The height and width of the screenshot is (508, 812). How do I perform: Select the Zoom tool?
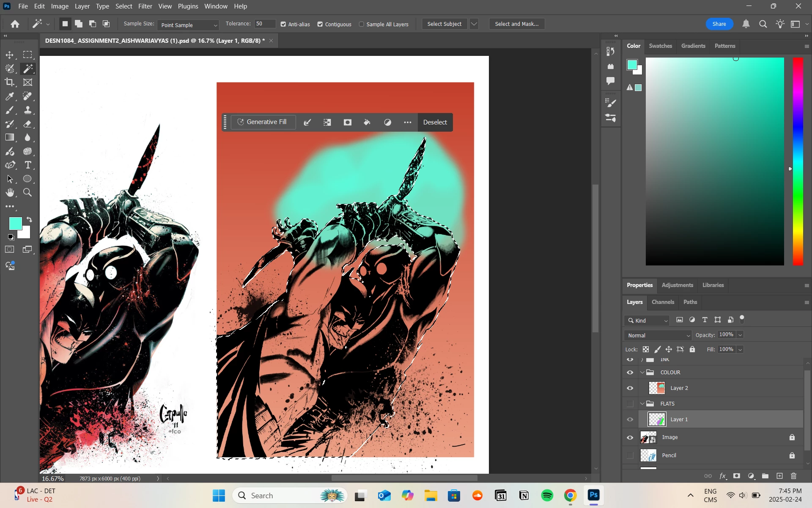(27, 193)
